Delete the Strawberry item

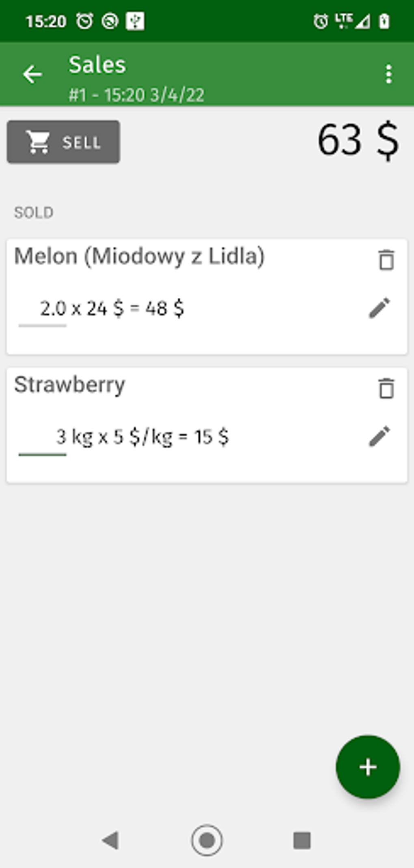coord(386,388)
